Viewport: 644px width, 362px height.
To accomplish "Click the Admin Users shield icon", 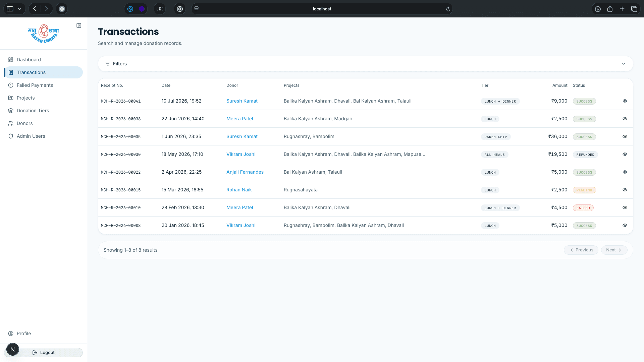I will click(x=11, y=136).
